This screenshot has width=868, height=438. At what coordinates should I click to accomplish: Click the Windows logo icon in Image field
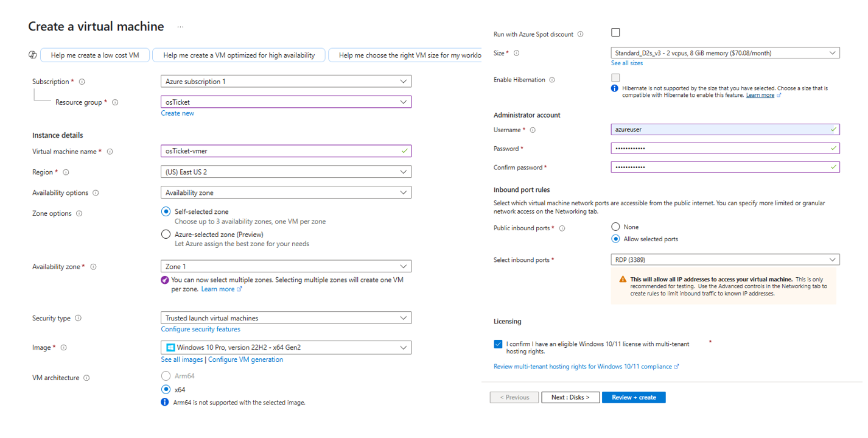click(x=170, y=348)
